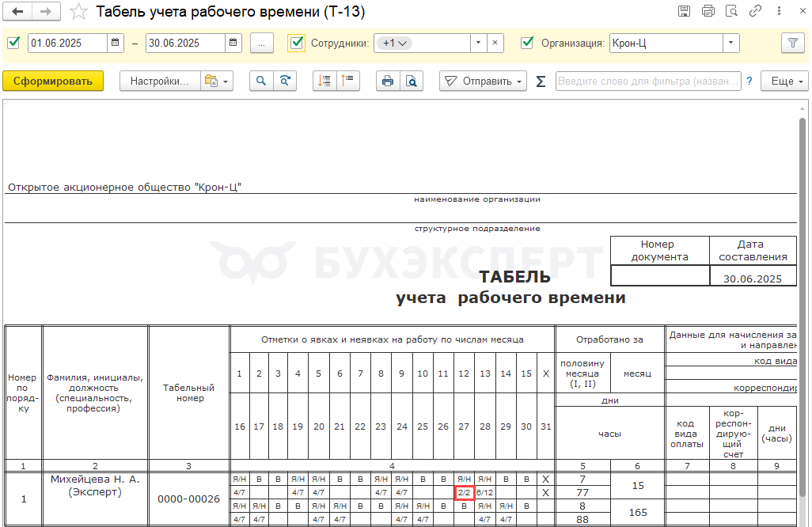Select the Табельный номер column header
Image resolution: width=812 pixels, height=527 pixels.
coord(189,393)
